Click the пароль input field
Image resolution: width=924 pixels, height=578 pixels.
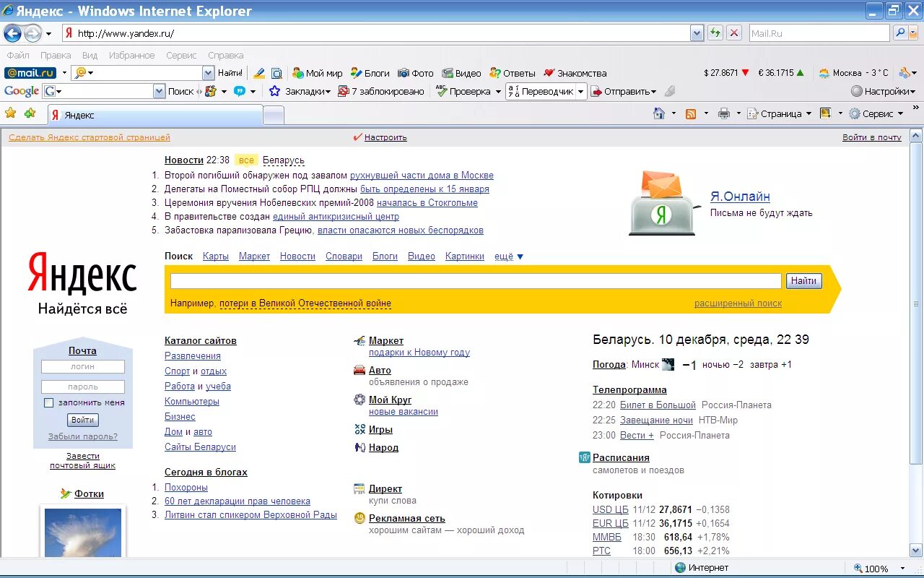click(x=83, y=387)
